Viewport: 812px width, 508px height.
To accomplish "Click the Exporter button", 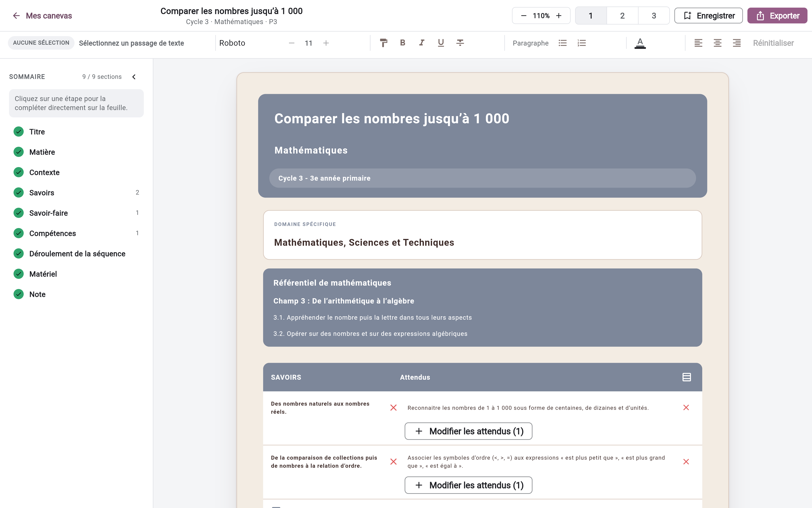I will pyautogui.click(x=777, y=16).
